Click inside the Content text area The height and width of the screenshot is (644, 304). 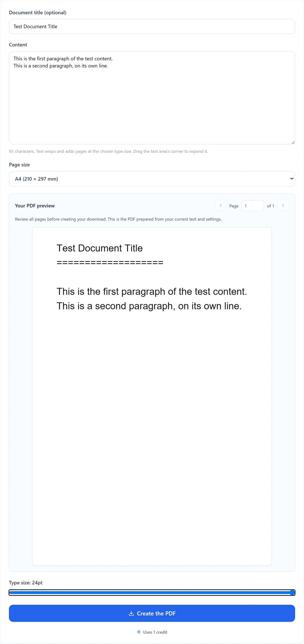pos(152,98)
